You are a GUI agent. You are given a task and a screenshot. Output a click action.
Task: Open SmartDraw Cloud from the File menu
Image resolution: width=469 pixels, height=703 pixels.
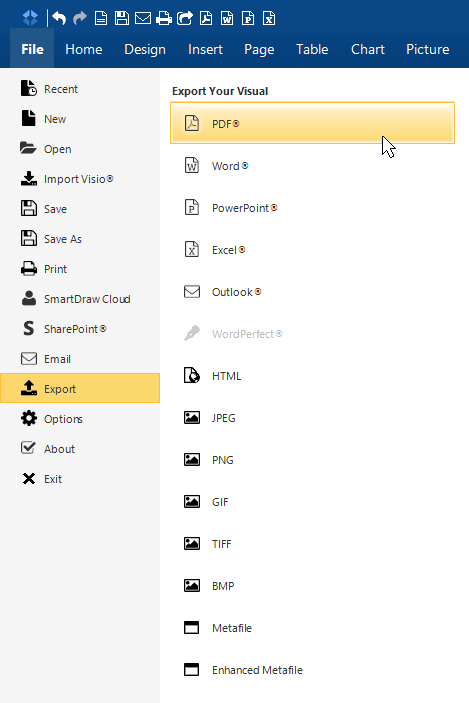tap(80, 299)
